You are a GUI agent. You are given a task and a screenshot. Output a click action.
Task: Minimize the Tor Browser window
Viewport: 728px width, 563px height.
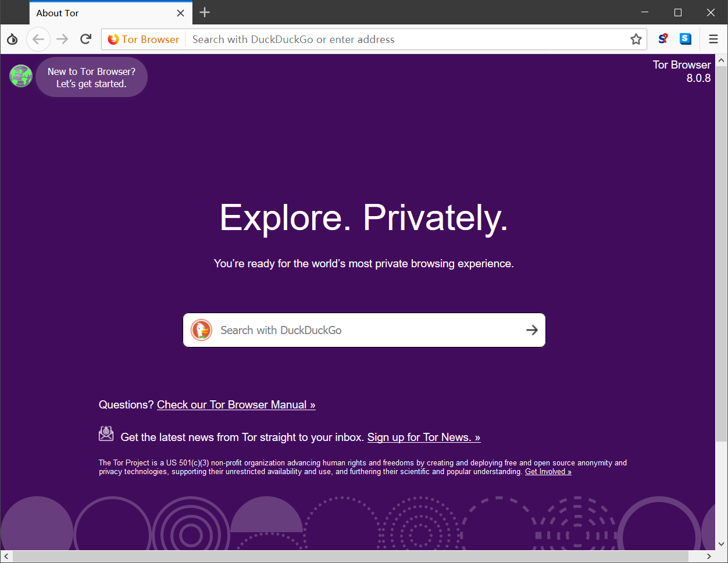click(x=645, y=12)
